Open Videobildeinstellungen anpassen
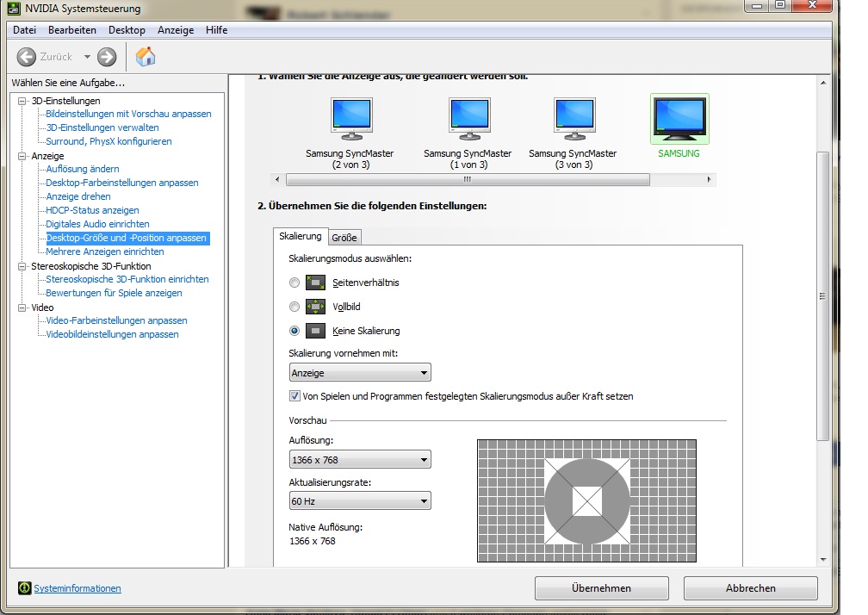 point(112,334)
